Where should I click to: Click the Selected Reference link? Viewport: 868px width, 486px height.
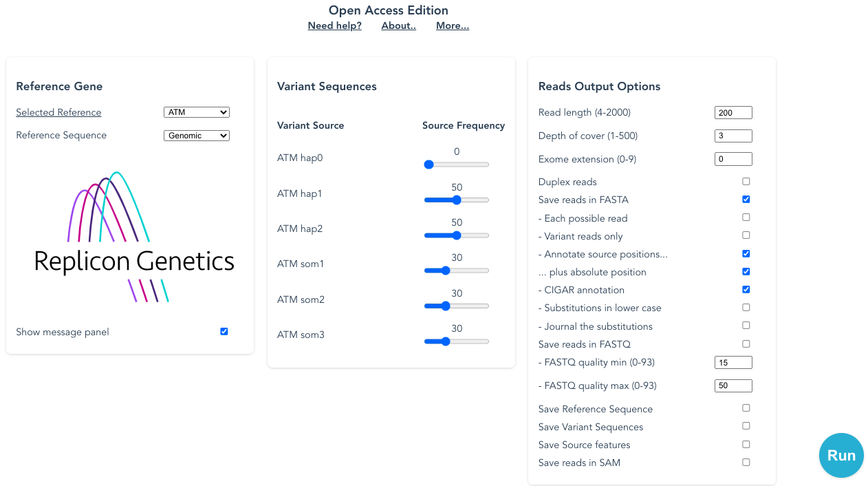pos(58,112)
